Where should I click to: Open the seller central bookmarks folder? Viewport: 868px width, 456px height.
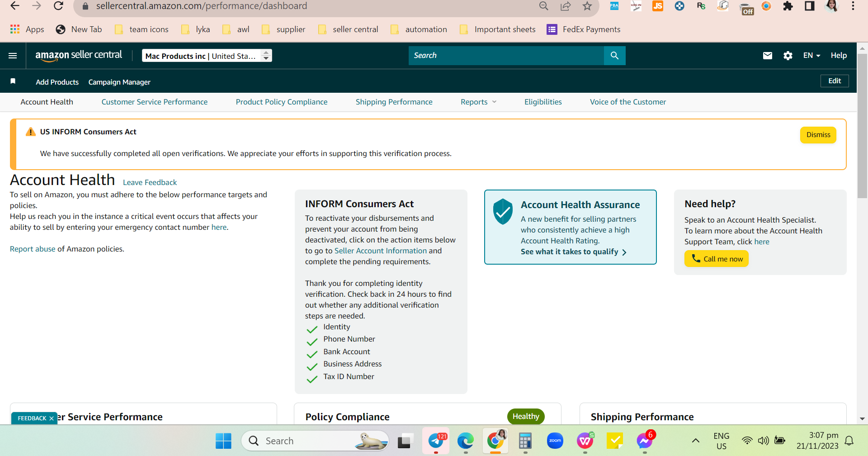coord(349,29)
